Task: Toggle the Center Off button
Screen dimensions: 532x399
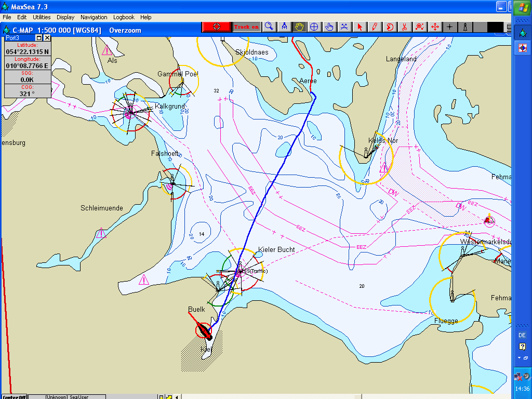Action: point(14,396)
